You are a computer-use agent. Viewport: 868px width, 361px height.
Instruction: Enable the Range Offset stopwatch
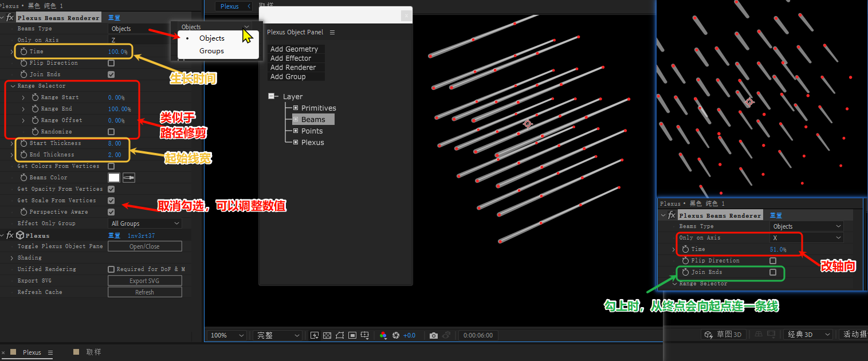[35, 120]
